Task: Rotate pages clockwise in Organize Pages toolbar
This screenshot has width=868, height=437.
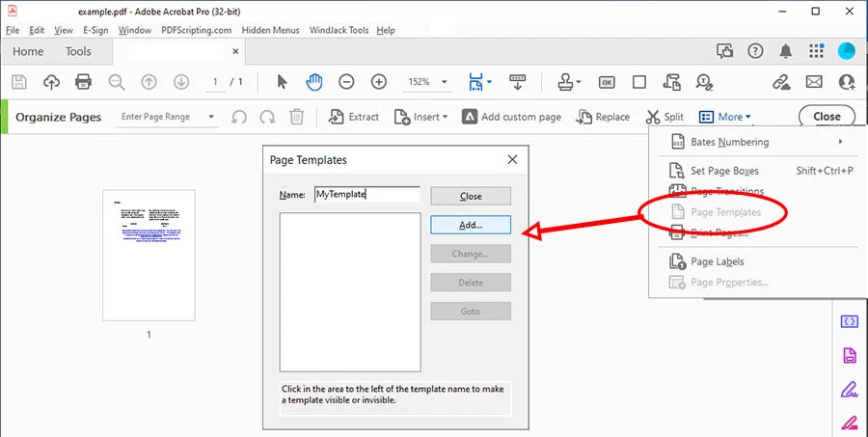Action: 268,117
